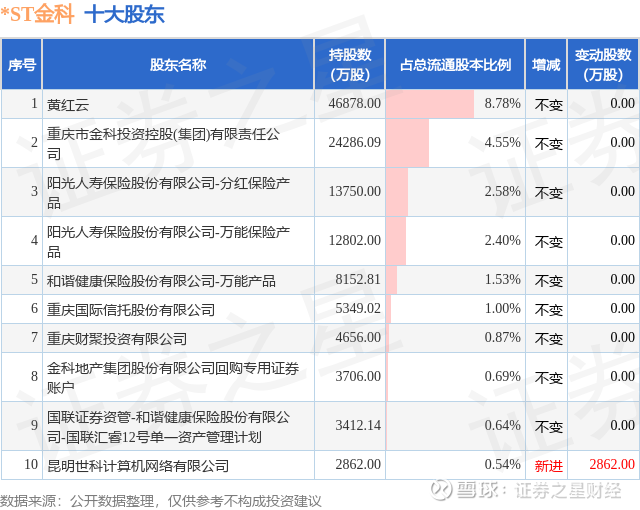Select 重庆国际信托股份有限公司 name

[131, 310]
